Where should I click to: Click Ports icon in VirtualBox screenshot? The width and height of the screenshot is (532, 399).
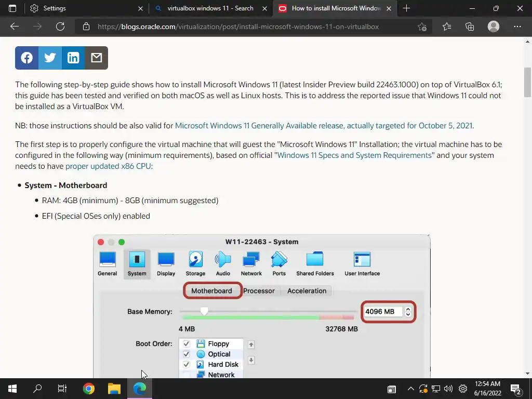tap(279, 263)
